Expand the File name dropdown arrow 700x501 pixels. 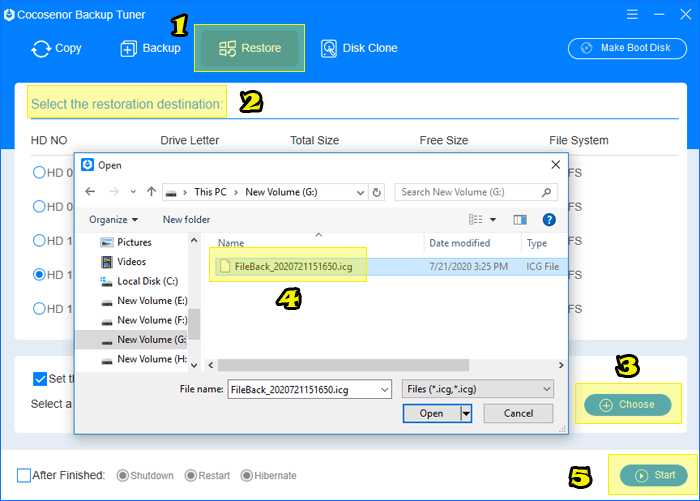tap(384, 389)
